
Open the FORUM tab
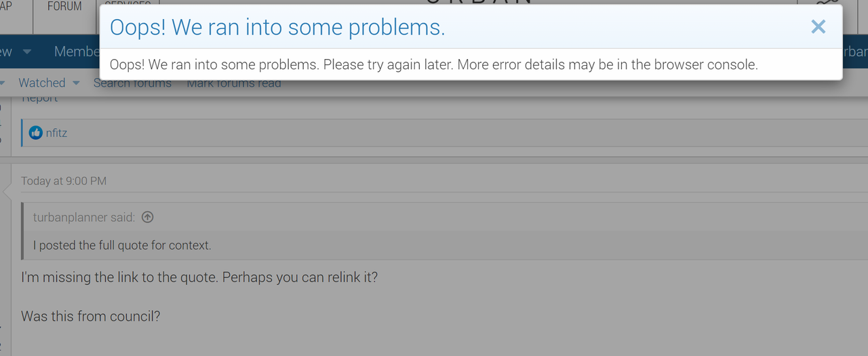click(x=64, y=7)
